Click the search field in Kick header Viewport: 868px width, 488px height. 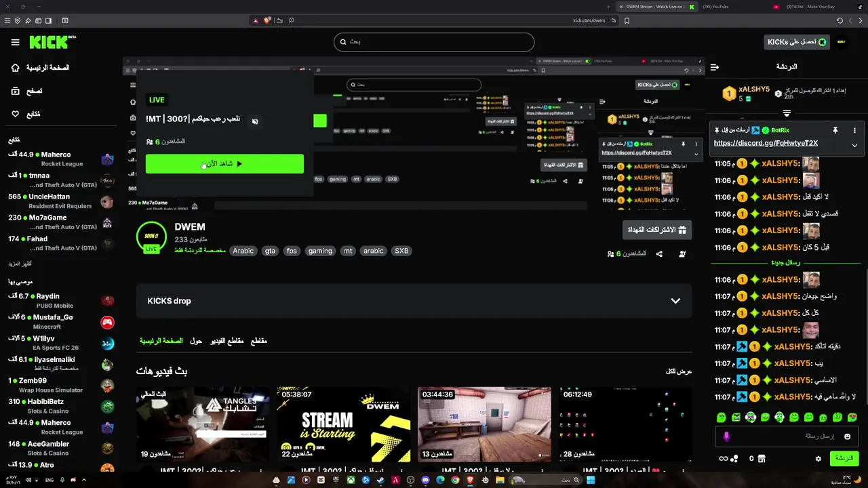click(x=434, y=42)
